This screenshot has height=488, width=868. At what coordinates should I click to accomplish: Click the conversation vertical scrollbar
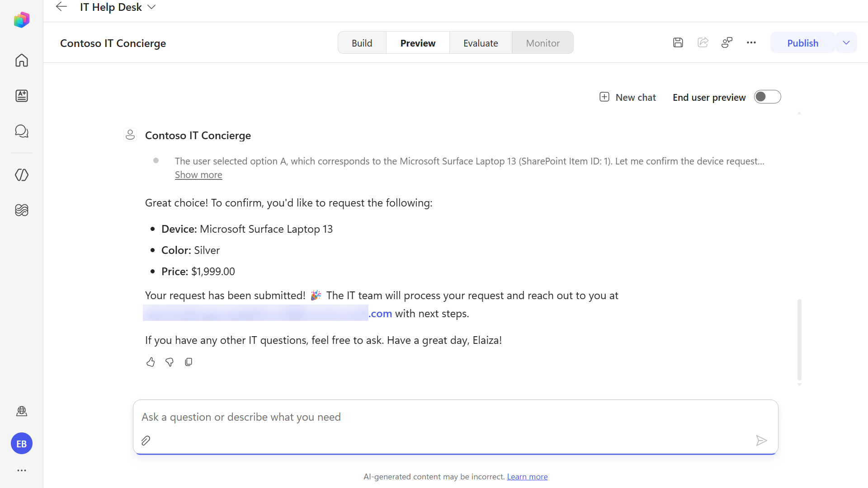tap(799, 339)
